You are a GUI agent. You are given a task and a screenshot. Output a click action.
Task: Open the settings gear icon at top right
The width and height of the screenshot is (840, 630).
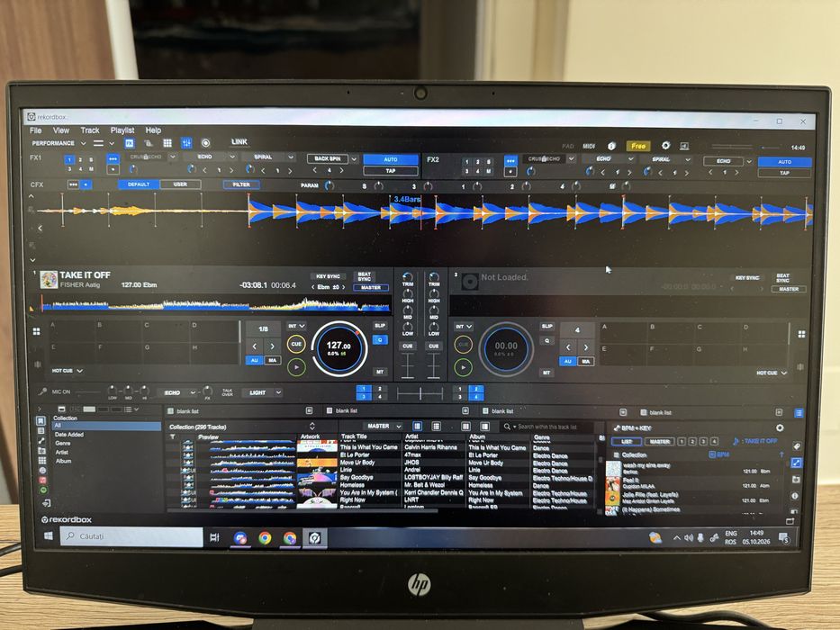(x=665, y=145)
